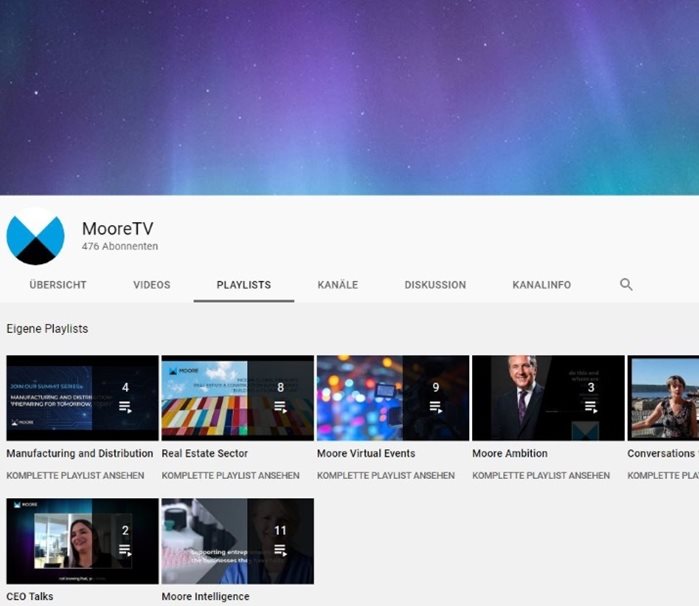699x606 pixels.
Task: Click Moore Ambition thumbnail with suited man
Action: (548, 398)
